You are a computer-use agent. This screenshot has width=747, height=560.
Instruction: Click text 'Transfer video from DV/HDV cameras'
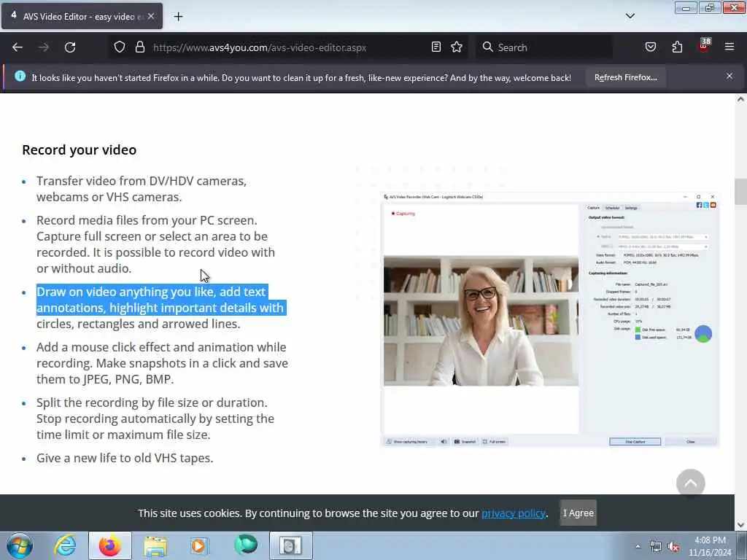(x=140, y=181)
